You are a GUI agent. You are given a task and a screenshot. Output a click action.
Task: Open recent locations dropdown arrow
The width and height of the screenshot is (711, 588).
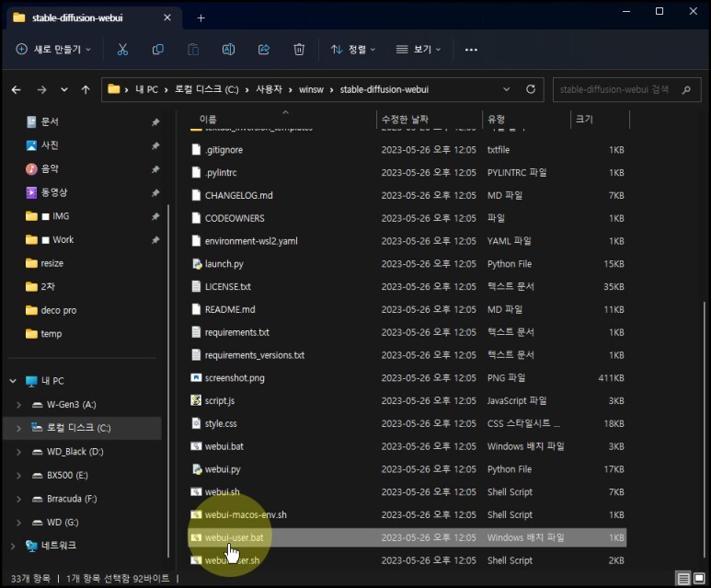[x=64, y=90]
